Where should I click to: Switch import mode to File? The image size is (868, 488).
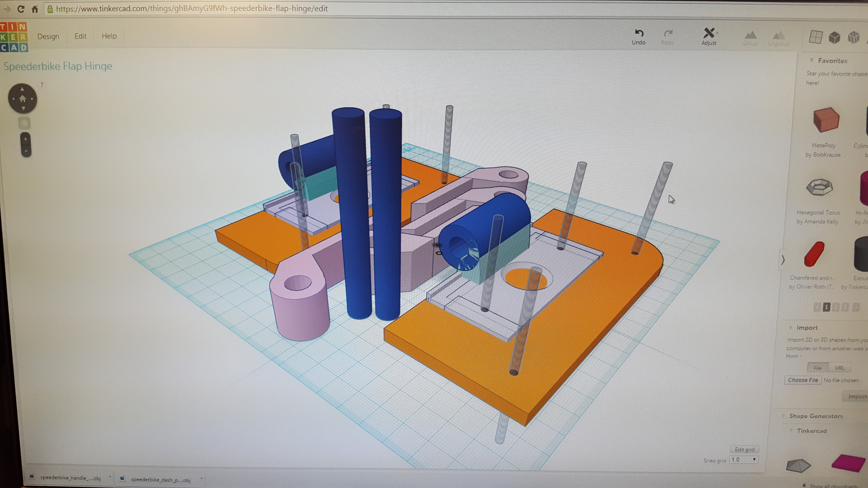tap(818, 368)
